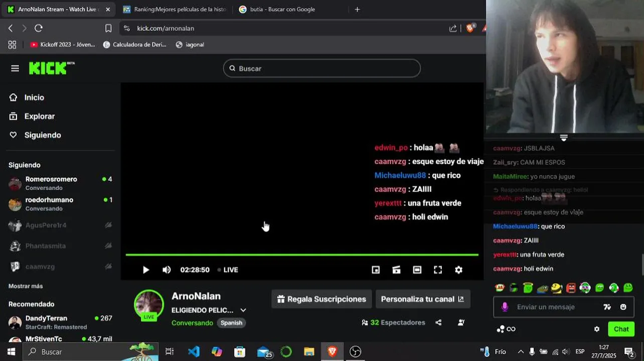
Task: Expand the stream title dropdown chevron
Action: [x=243, y=310]
